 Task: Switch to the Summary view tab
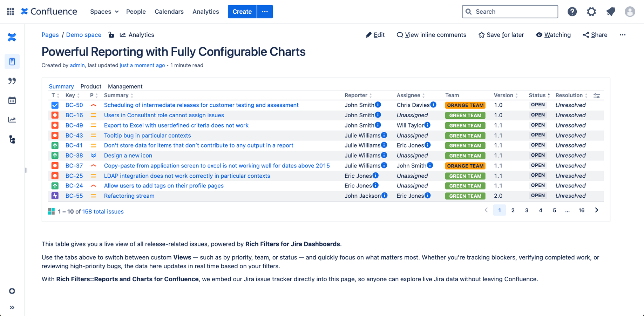point(61,86)
